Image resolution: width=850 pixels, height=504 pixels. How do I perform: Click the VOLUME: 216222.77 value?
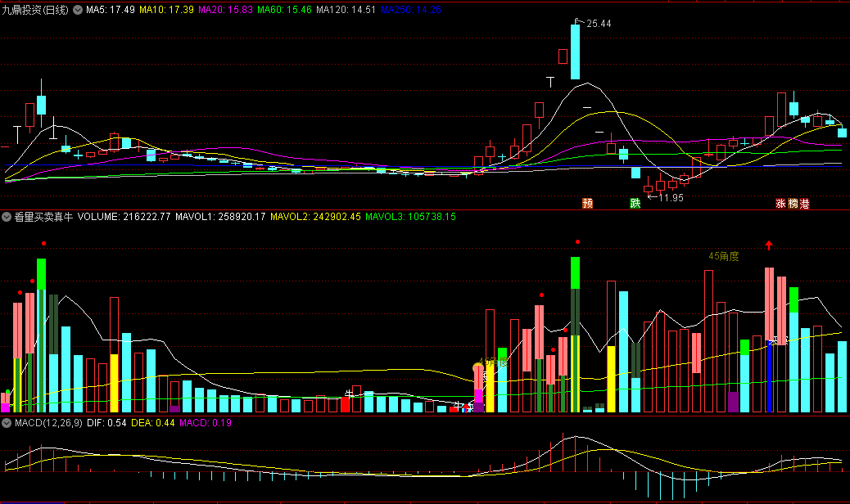click(x=124, y=217)
